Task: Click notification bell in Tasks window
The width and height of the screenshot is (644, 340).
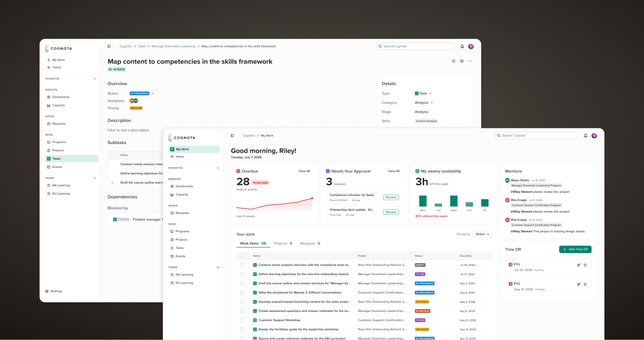Action: pyautogui.click(x=462, y=46)
